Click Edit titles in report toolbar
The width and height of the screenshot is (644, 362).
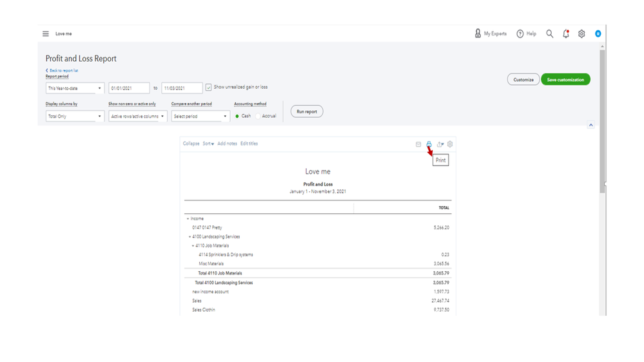pyautogui.click(x=249, y=144)
